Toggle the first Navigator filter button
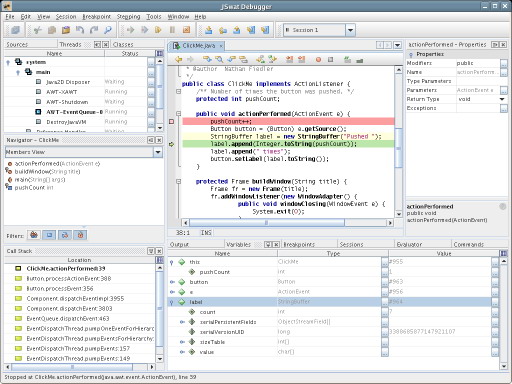The height and width of the screenshot is (384, 512). tap(34, 235)
